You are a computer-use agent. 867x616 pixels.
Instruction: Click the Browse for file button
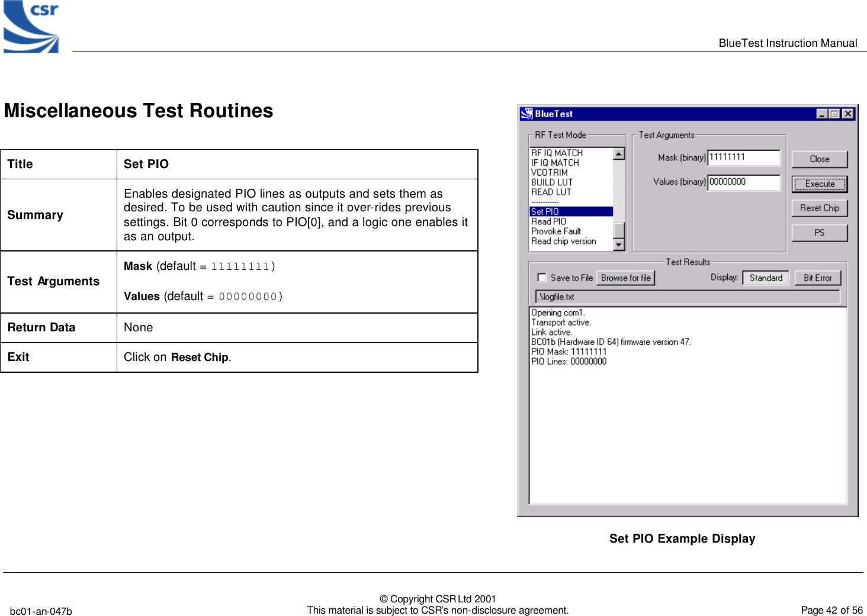626,278
